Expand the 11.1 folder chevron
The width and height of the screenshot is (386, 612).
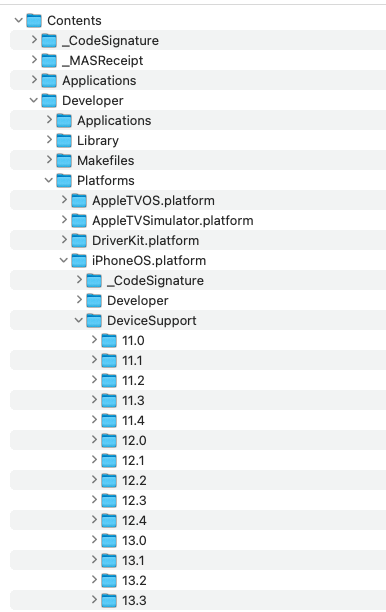[94, 359]
